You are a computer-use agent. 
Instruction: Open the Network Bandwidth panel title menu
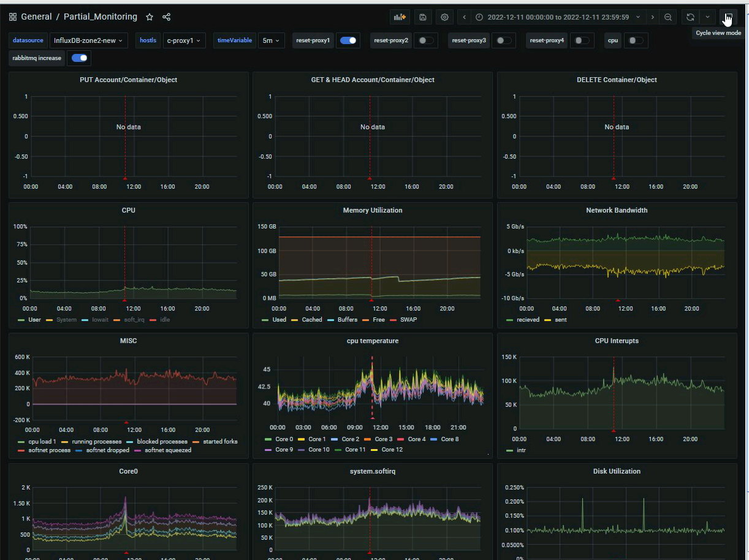pos(616,210)
